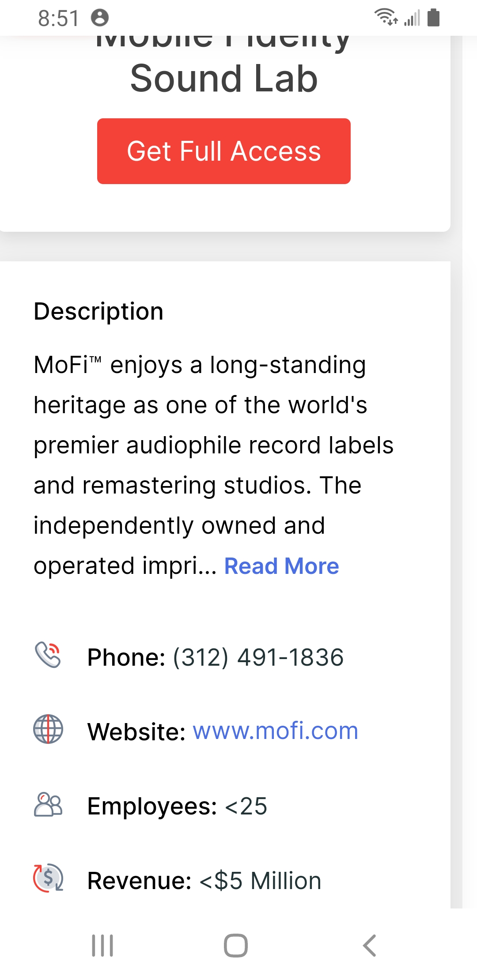Tap the Sound Lab company title
This screenshot has width=477, height=980.
pyautogui.click(x=224, y=78)
